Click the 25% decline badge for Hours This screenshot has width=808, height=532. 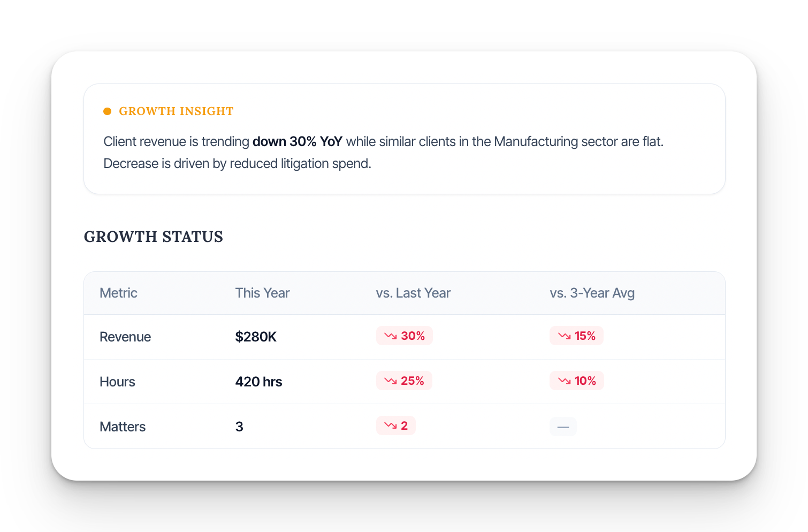405,381
